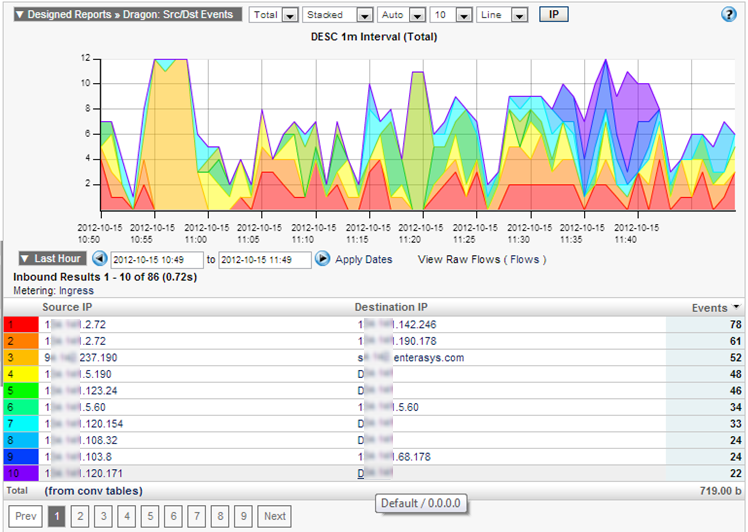This screenshot has width=748, height=532.
Task: Open the help question mark icon
Action: [x=729, y=15]
